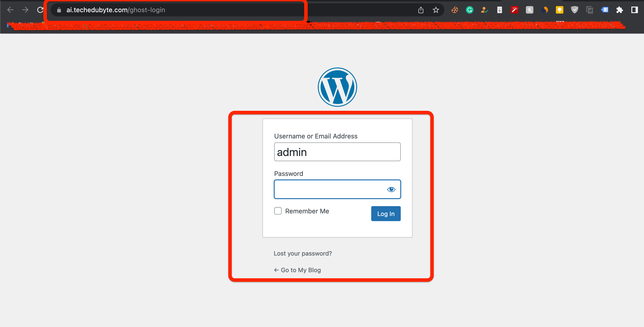This screenshot has width=644, height=327.
Task: Click the red magic wand extension
Action: point(514,10)
